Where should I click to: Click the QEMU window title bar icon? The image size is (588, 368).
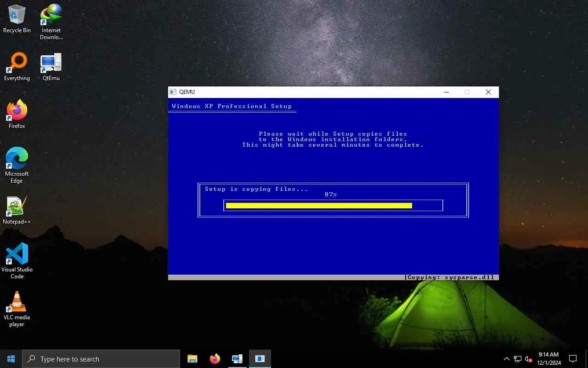pos(173,92)
